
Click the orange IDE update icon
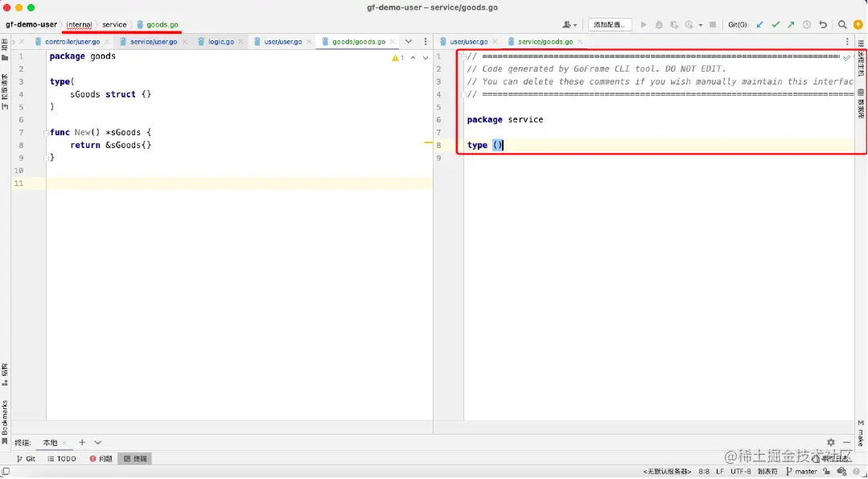858,25
